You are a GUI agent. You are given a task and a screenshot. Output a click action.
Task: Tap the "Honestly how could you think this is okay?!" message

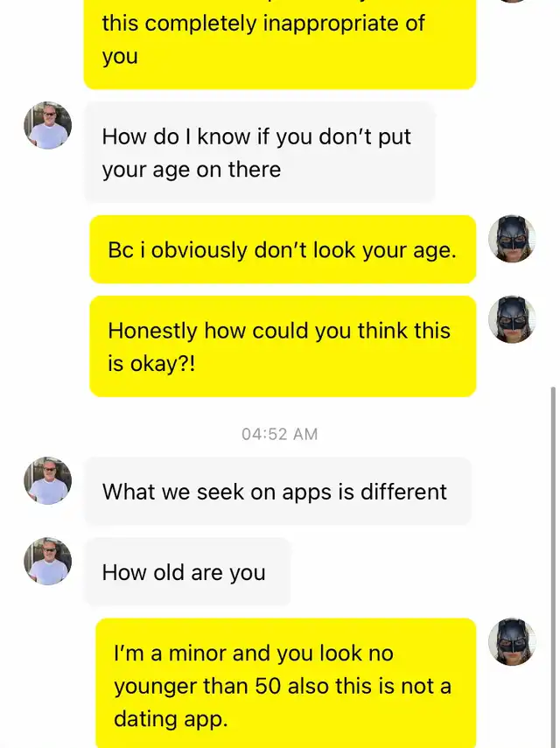coord(282,346)
